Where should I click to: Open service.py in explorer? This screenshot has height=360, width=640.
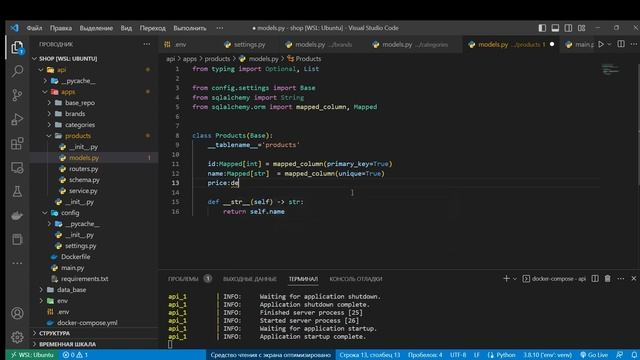pyautogui.click(x=83, y=191)
